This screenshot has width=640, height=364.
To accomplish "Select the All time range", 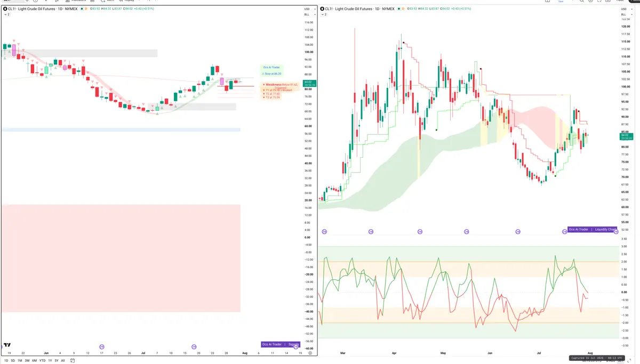I will [63, 361].
